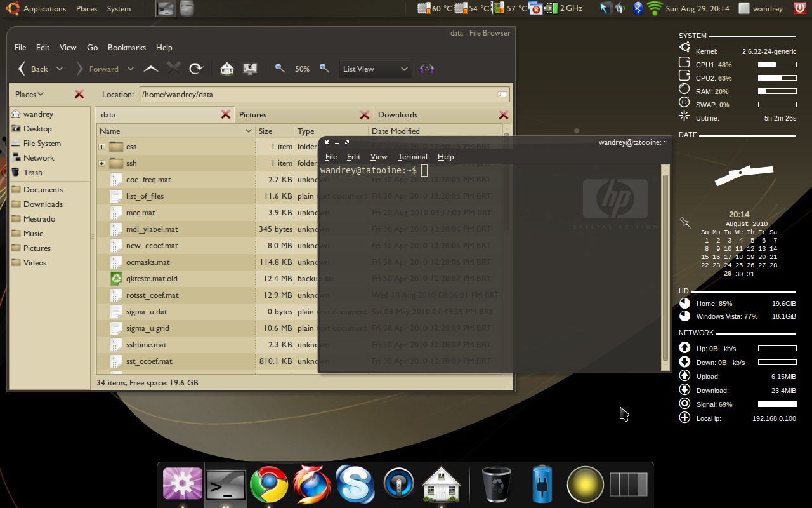Viewport: 812px width, 508px height.
Task: Open the Forward history dropdown arrow
Action: 130,69
